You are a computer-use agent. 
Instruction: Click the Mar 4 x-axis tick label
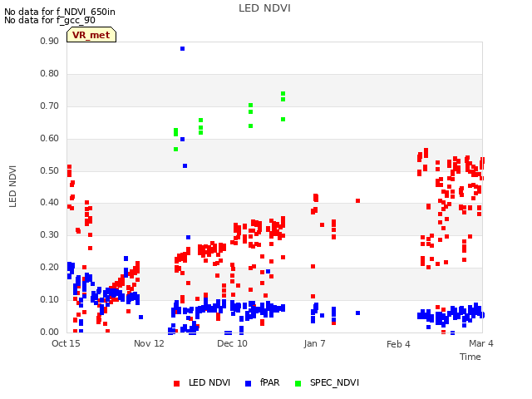click(x=481, y=343)
